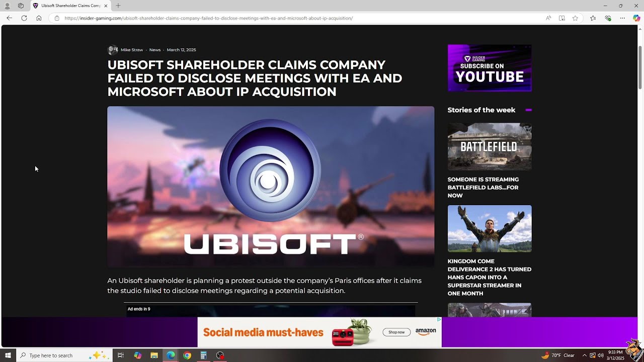Open the browser home page
The height and width of the screenshot is (362, 644).
pyautogui.click(x=39, y=18)
